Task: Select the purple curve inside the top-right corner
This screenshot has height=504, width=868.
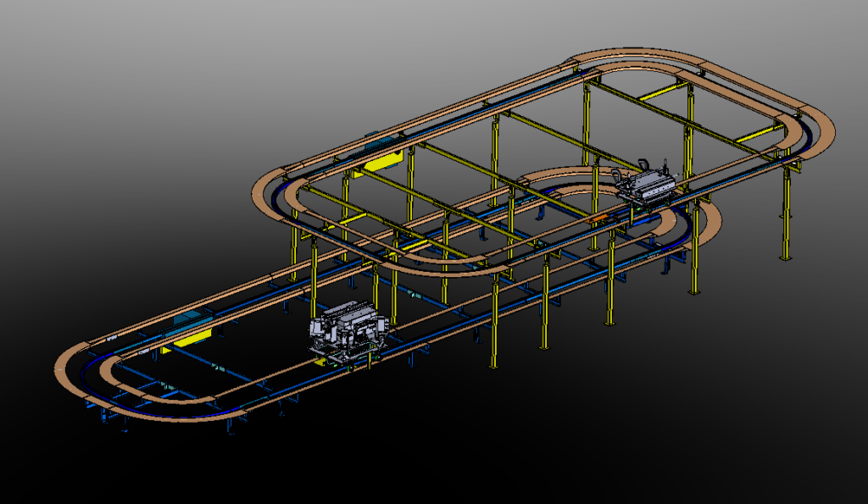Action: coord(808,134)
